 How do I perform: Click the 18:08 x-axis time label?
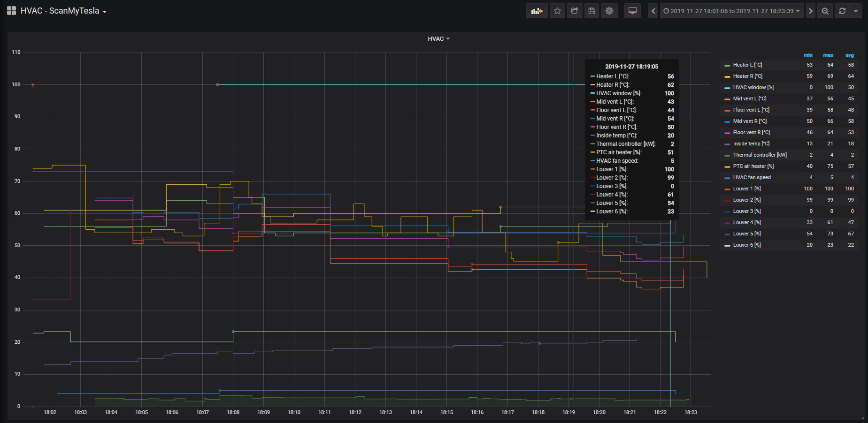pyautogui.click(x=233, y=412)
